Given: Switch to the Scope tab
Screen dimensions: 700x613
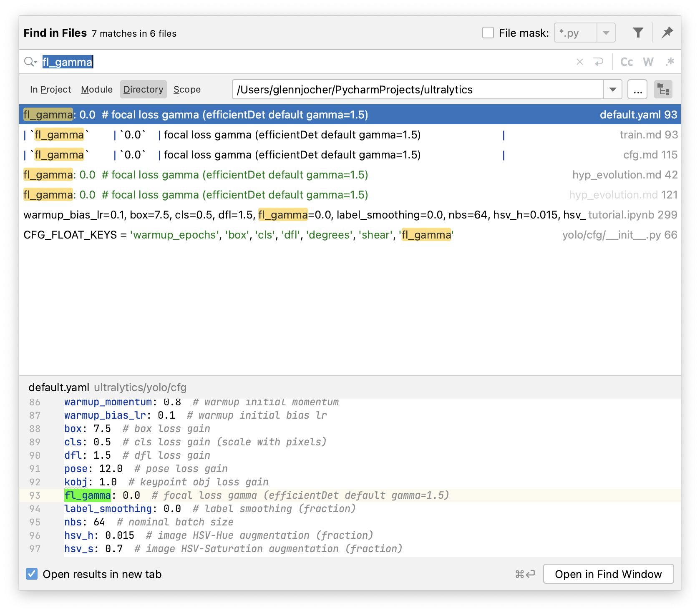Looking at the screenshot, I should (x=186, y=89).
